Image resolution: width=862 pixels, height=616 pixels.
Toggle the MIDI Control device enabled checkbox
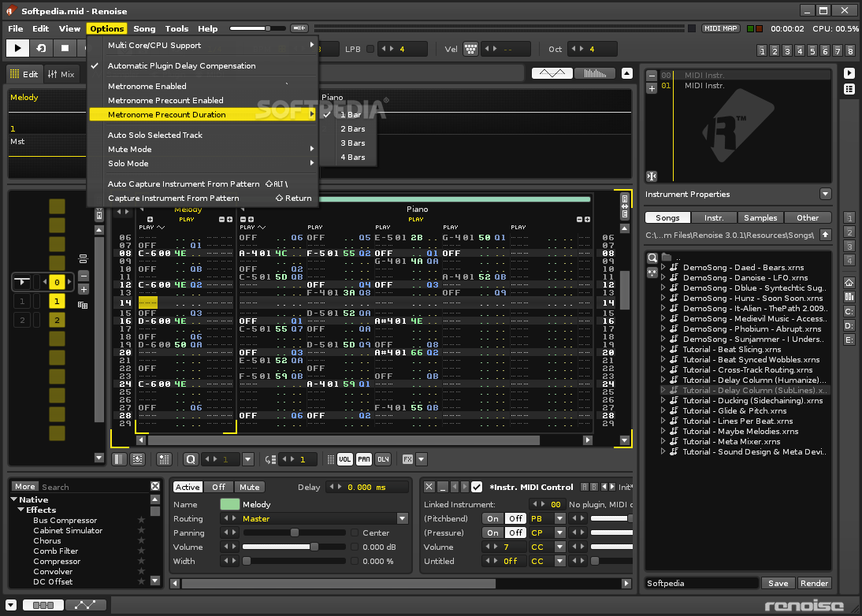pyautogui.click(x=477, y=487)
